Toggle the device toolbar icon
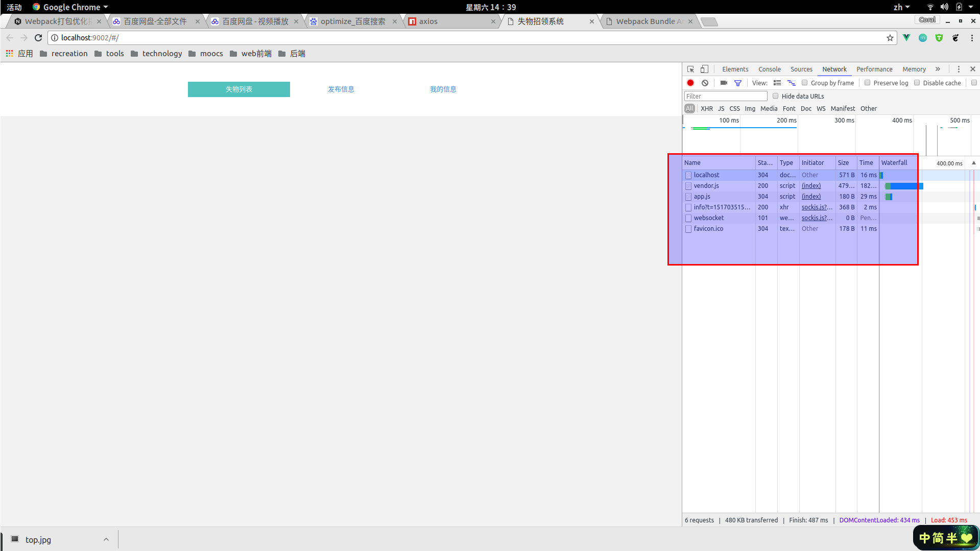This screenshot has height=551, width=980. tap(704, 69)
